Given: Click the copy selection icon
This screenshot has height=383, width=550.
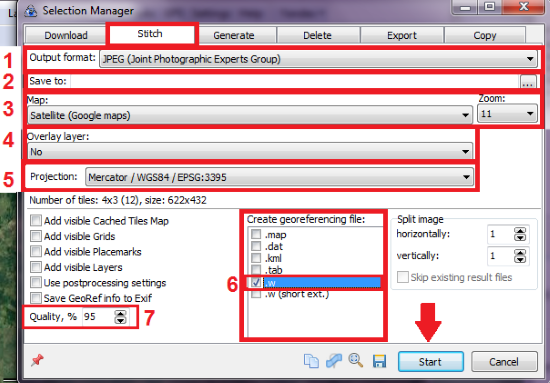Looking at the screenshot, I should 311,361.
